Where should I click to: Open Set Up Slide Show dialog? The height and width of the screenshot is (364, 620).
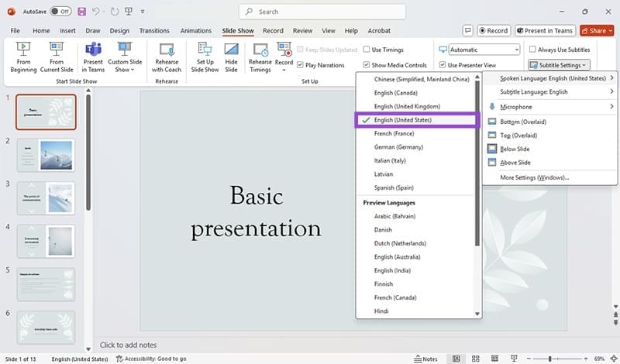tap(205, 57)
